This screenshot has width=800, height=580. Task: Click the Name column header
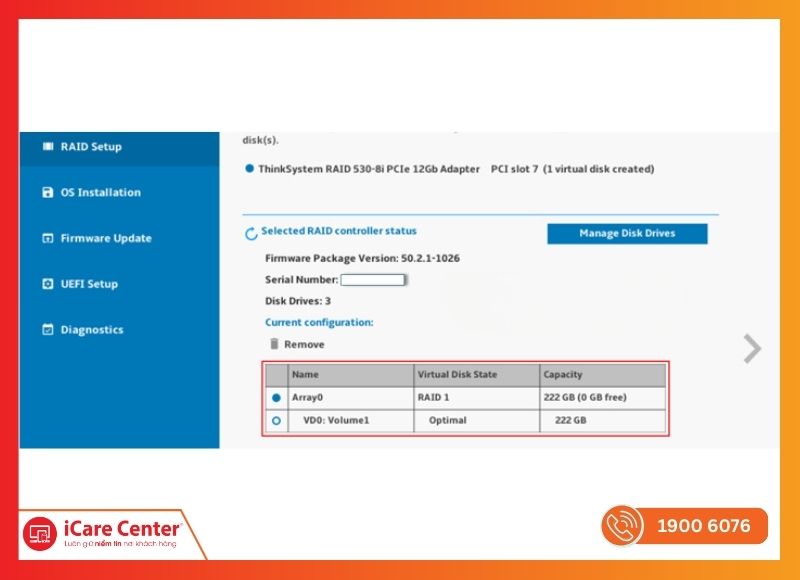point(351,375)
